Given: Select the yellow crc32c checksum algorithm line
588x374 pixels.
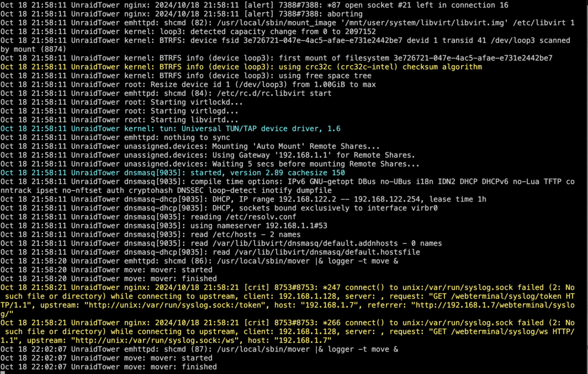Looking at the screenshot, I should 241,67.
